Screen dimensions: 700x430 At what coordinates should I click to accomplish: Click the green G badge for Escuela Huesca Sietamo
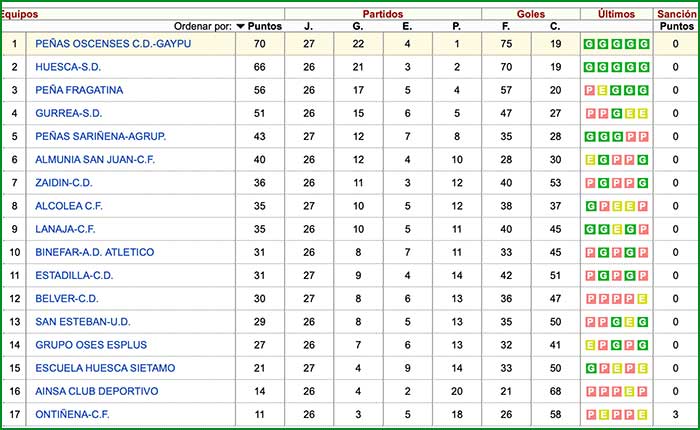click(x=589, y=368)
